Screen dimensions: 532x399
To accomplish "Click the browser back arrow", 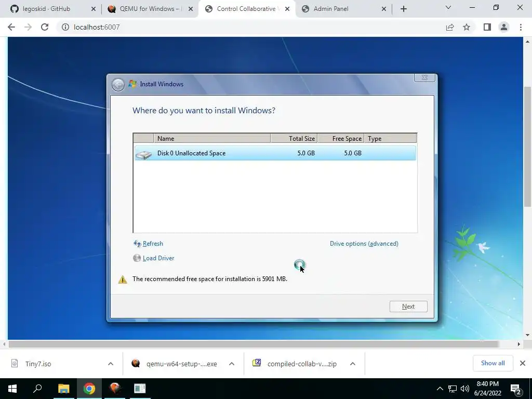I will click(11, 27).
